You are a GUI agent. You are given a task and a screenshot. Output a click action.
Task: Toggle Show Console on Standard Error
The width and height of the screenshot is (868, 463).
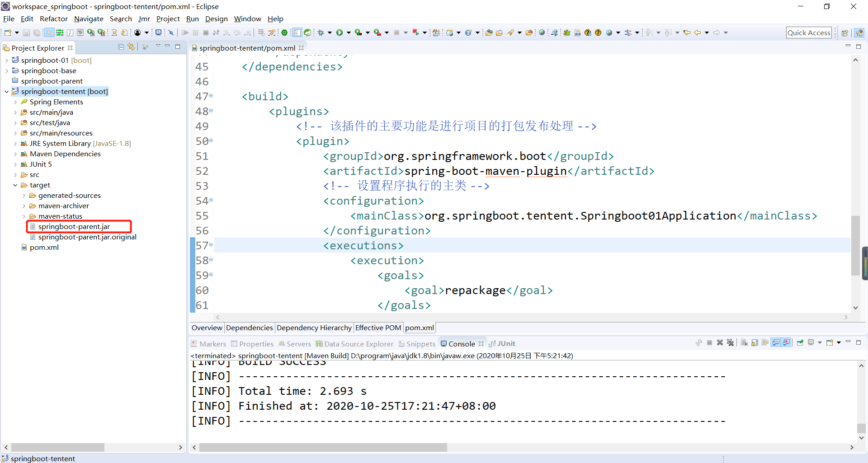(x=787, y=342)
